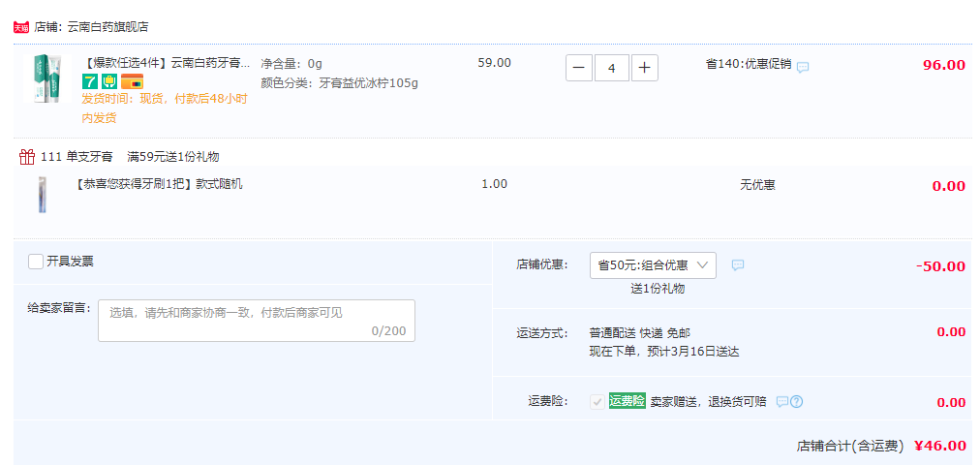
Task: Click the store total ¥46.00 amount
Action: point(940,446)
